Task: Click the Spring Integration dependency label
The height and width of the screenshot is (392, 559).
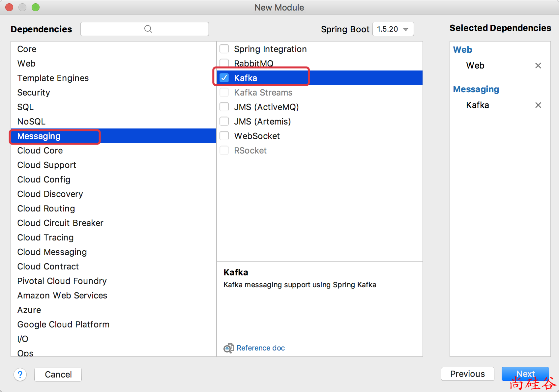Action: [x=270, y=49]
